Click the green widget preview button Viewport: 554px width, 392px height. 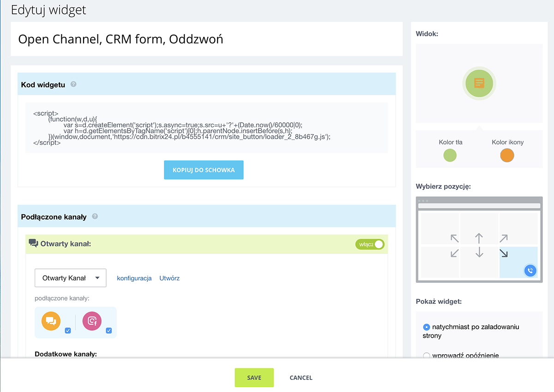(x=479, y=83)
